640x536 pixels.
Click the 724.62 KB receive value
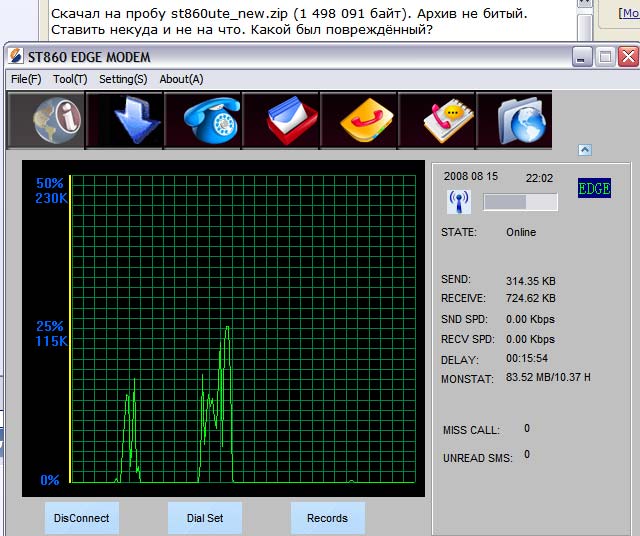coord(531,298)
